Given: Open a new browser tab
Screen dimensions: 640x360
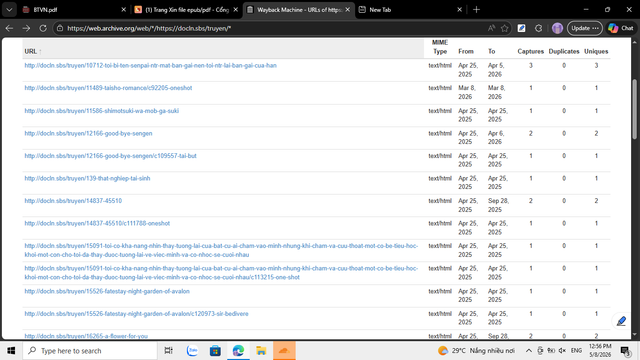Looking at the screenshot, I should coord(476,10).
